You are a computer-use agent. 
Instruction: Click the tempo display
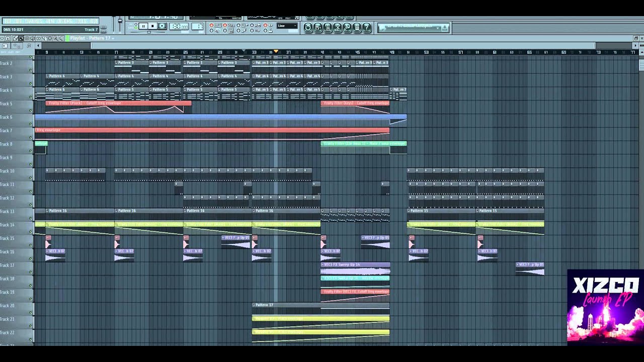[x=179, y=26]
